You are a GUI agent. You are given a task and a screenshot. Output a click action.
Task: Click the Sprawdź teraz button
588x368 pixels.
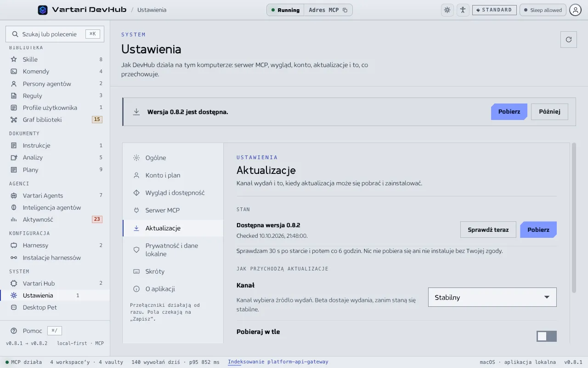pos(488,230)
